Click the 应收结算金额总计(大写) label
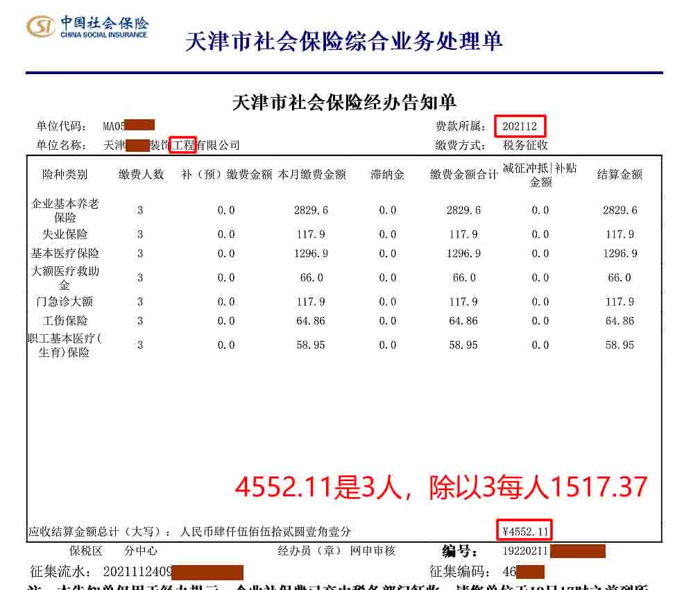The image size is (700, 590). point(99,532)
